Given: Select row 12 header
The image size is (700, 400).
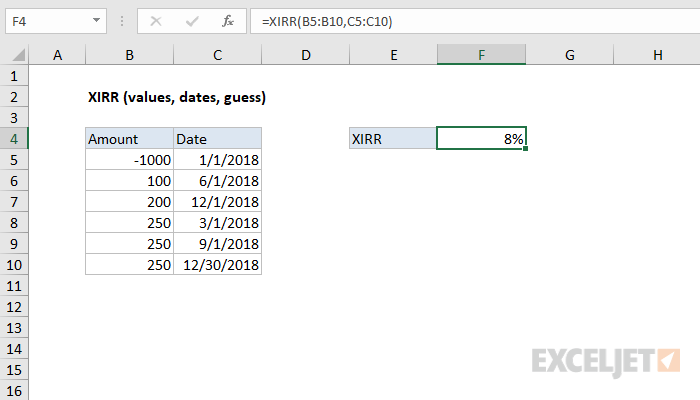Looking at the screenshot, I should click(x=14, y=307).
